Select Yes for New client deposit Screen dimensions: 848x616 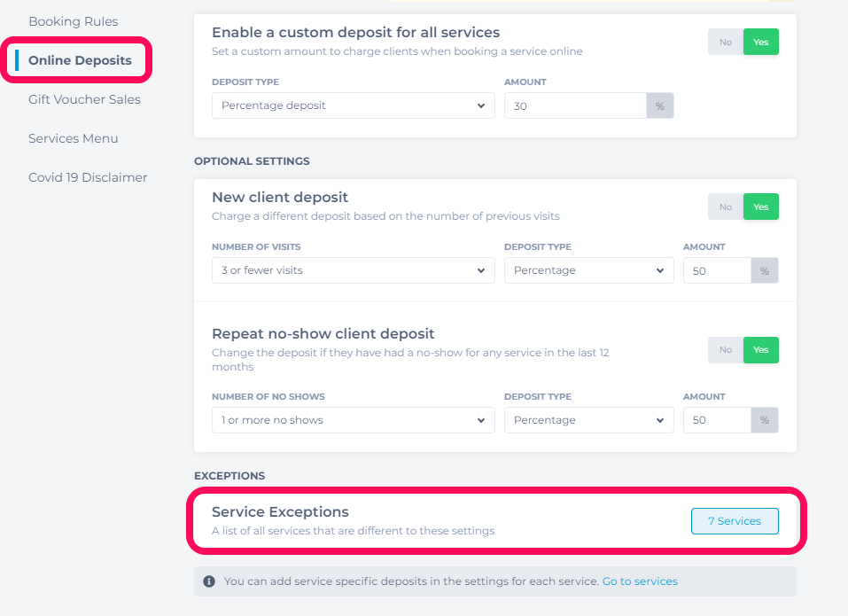761,207
